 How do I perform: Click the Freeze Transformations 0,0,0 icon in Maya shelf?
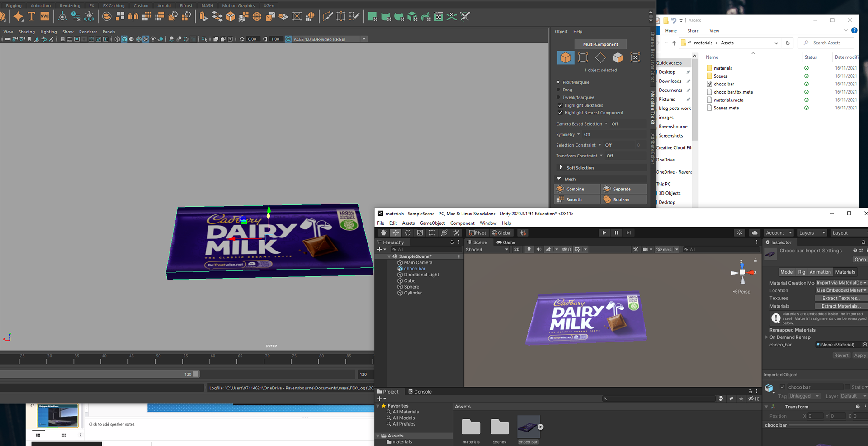point(89,17)
